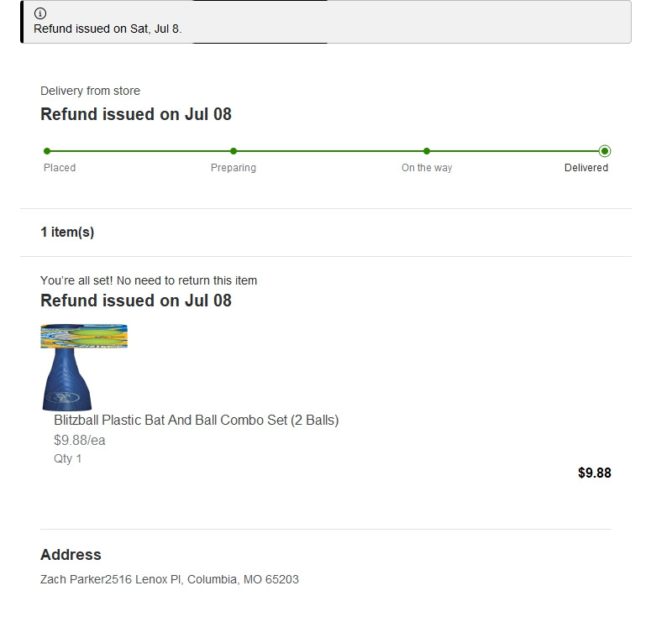Click the Placed label under the progress bar
Image resolution: width=672 pixels, height=643 pixels.
tap(60, 168)
